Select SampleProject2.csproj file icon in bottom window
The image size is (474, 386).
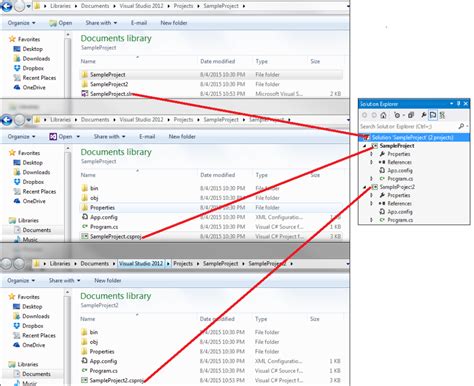84,380
